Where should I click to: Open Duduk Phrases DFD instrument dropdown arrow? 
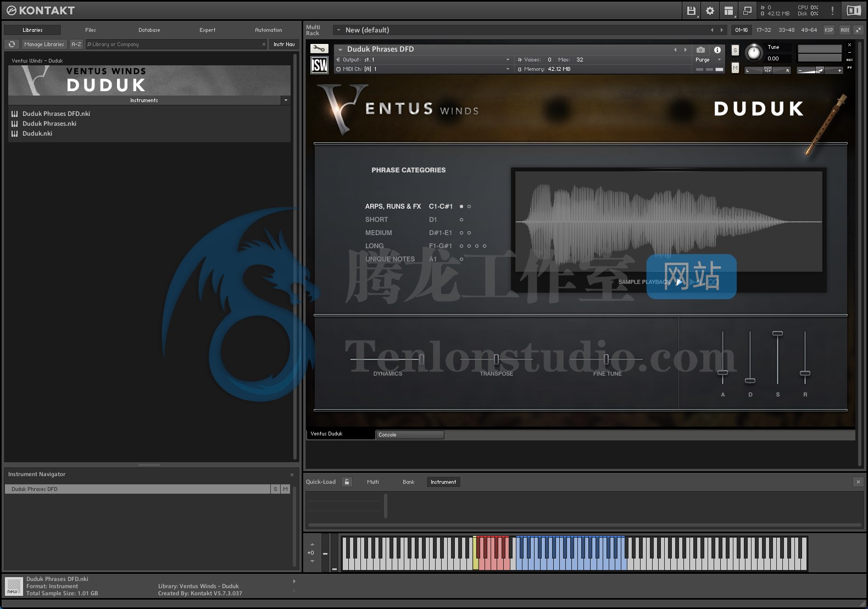[x=340, y=49]
